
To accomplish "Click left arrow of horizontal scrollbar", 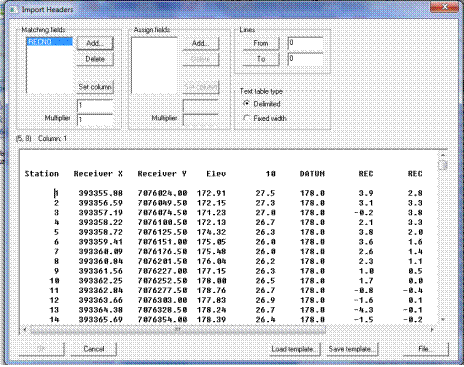I will (x=25, y=330).
